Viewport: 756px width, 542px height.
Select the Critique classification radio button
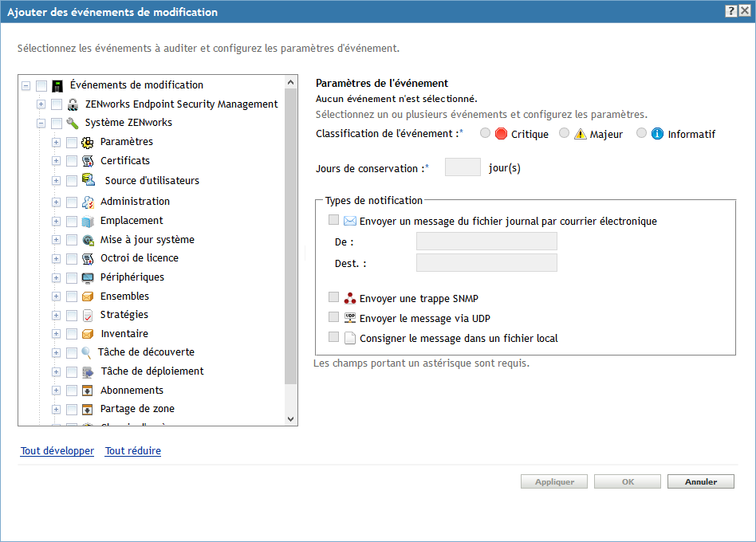point(485,133)
